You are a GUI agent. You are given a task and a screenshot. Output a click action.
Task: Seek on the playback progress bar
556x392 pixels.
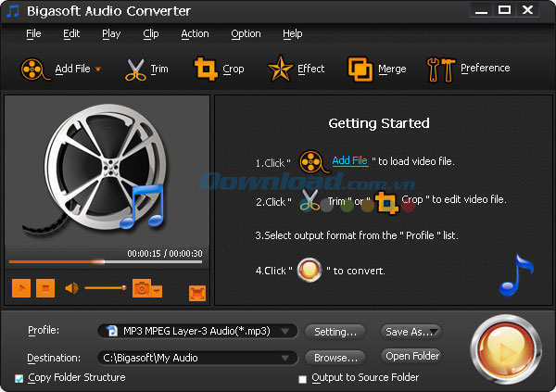click(106, 262)
